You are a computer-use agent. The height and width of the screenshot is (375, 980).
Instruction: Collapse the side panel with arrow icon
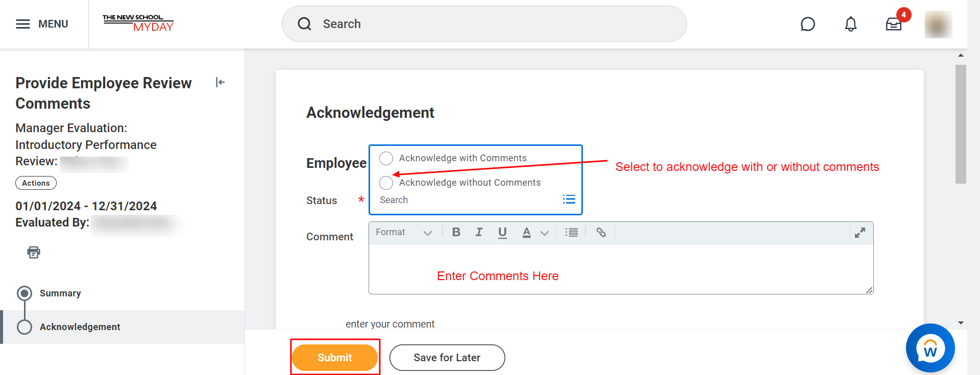pos(220,82)
